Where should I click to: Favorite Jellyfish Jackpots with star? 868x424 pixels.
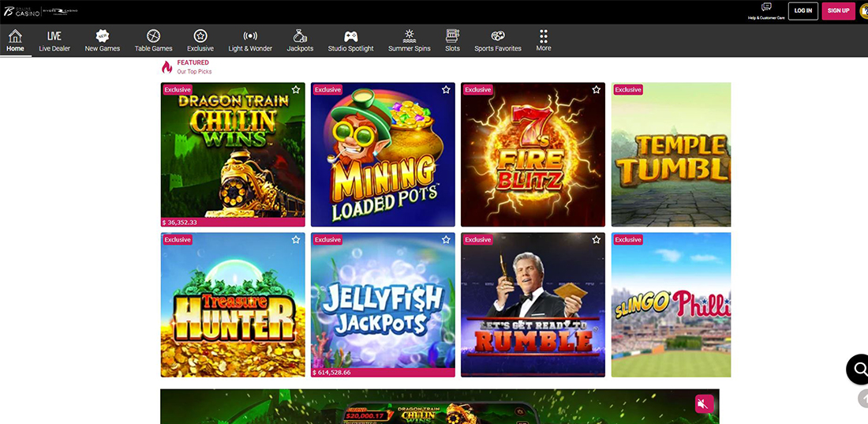tap(446, 240)
